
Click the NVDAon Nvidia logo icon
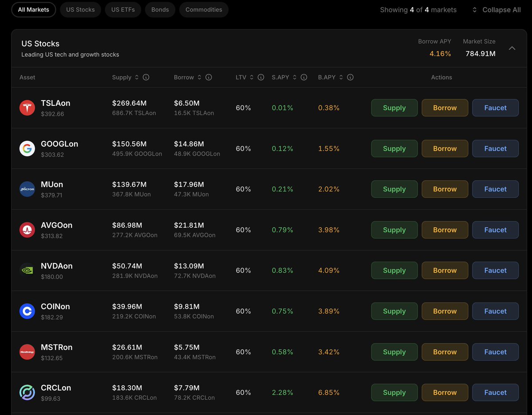pyautogui.click(x=27, y=270)
